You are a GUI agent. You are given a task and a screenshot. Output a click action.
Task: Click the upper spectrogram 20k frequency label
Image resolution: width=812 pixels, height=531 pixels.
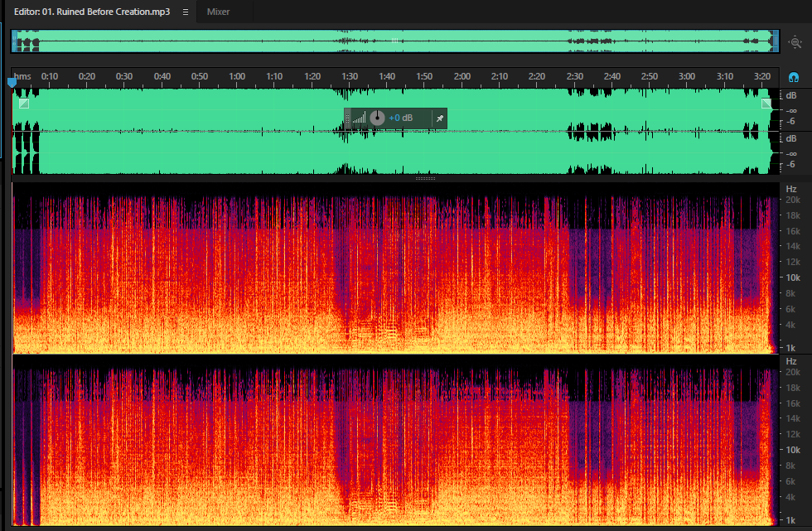793,200
